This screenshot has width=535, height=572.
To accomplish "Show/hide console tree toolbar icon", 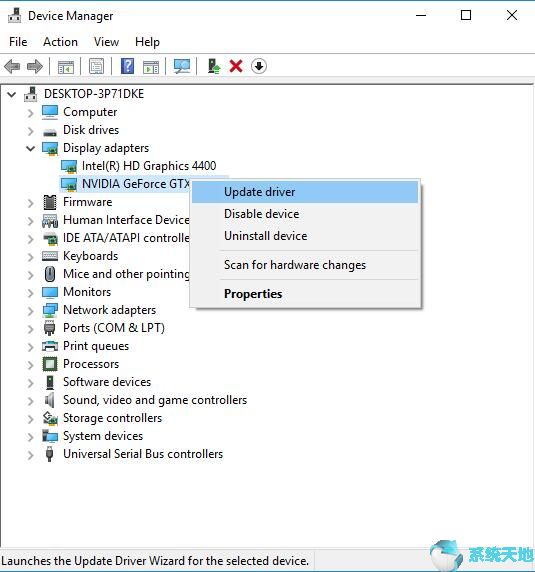I will coord(66,66).
